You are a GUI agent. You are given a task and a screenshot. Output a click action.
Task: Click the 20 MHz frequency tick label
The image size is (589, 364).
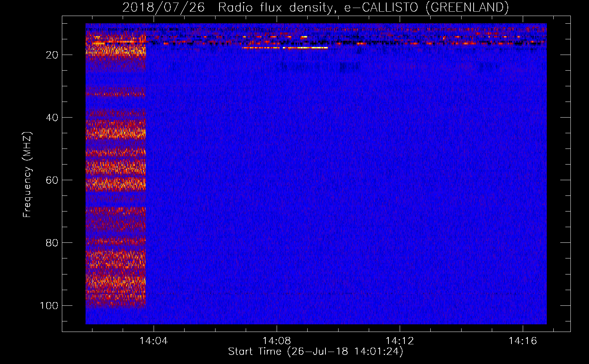[52, 55]
